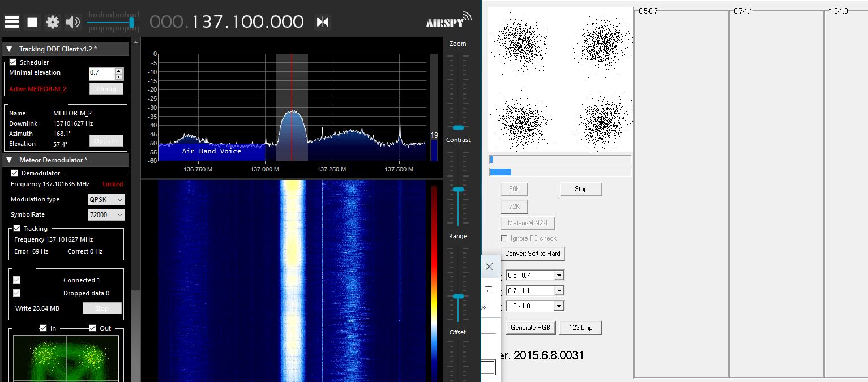Click the Config button in the Scheduler group
This screenshot has width=868, height=382.
click(x=106, y=89)
